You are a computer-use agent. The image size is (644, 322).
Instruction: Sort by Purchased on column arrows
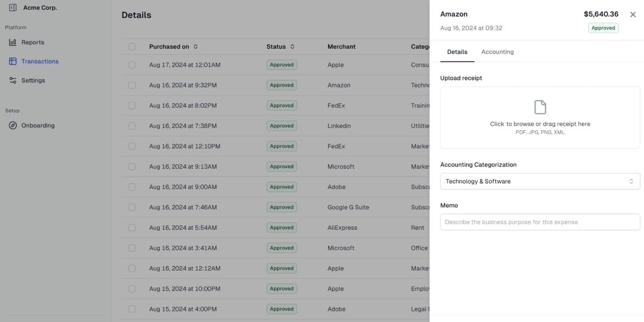tap(196, 47)
